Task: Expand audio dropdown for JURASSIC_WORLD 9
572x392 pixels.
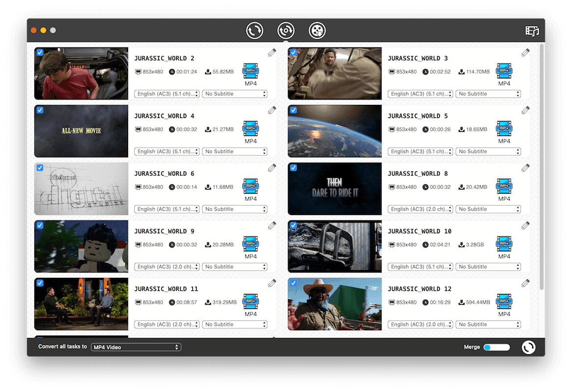Action: coord(167,267)
